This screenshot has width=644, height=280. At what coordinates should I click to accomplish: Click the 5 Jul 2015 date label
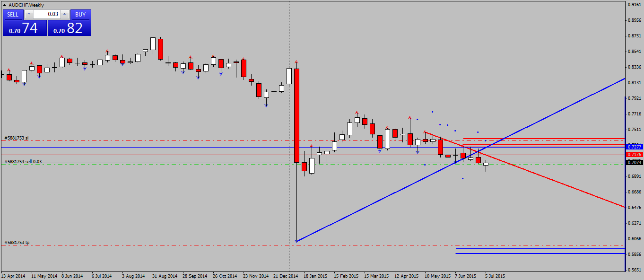[495, 276]
